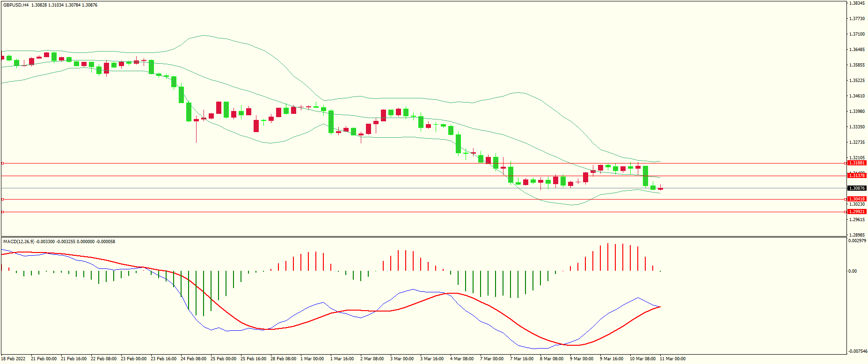The image size is (868, 364).
Task: Select the MACD(12,26,9) indicator label
Action: click(x=18, y=242)
